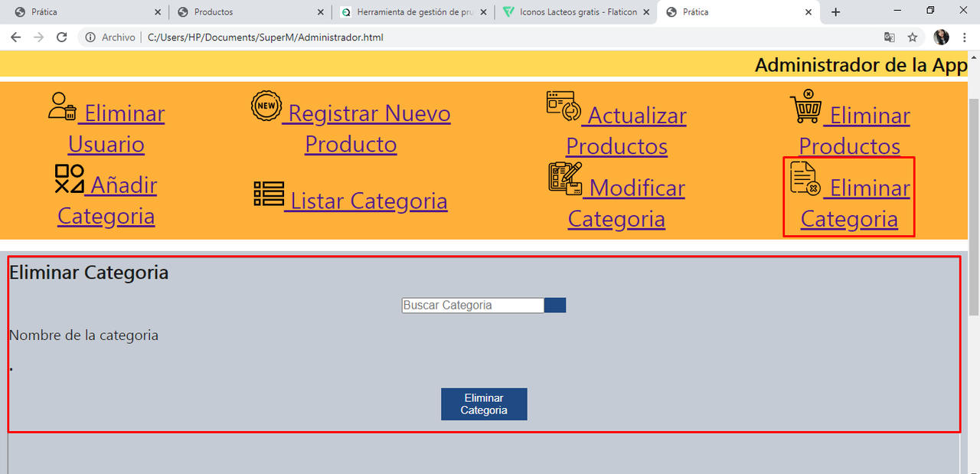Screen dimensions: 980x474
Task: Close the Herramienta de gestión tab
Action: pos(482,11)
